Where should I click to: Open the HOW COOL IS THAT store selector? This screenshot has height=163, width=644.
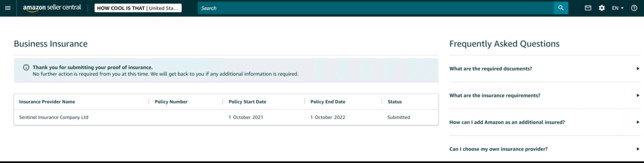pyautogui.click(x=138, y=8)
